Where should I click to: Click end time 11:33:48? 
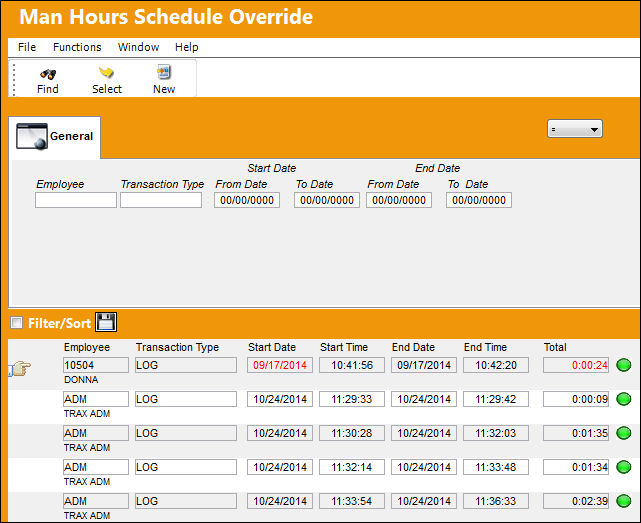click(x=495, y=467)
